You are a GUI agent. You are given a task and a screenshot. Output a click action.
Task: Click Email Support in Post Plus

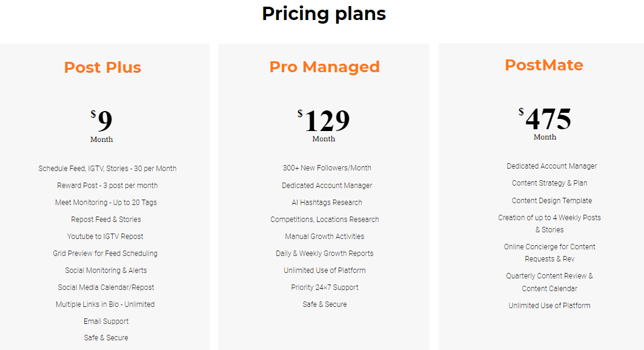click(x=106, y=321)
